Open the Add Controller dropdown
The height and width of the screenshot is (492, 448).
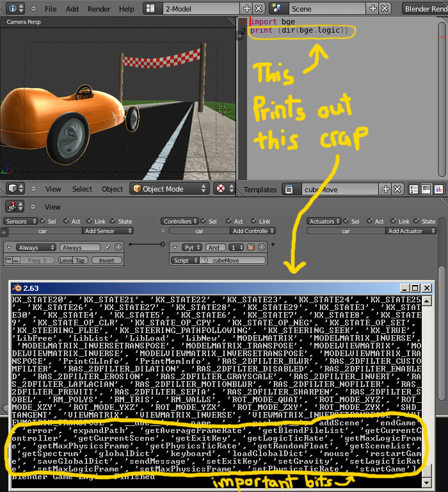(253, 231)
